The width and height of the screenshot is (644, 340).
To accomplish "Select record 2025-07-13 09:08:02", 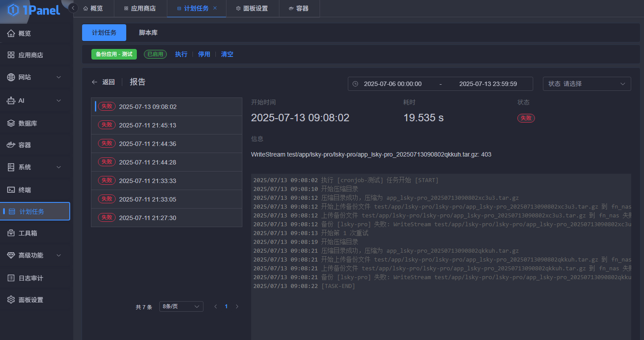I will click(166, 107).
